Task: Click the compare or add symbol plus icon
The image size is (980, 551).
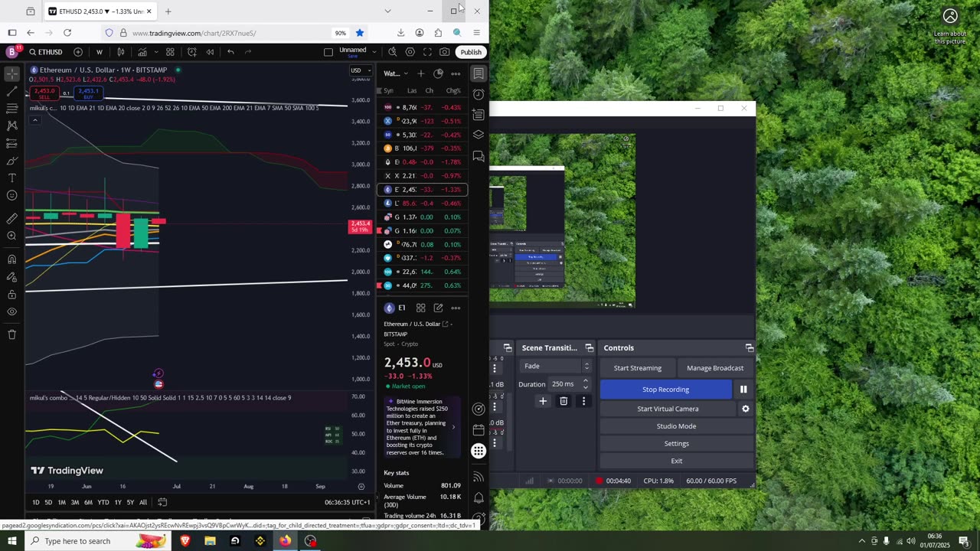Action: point(78,52)
